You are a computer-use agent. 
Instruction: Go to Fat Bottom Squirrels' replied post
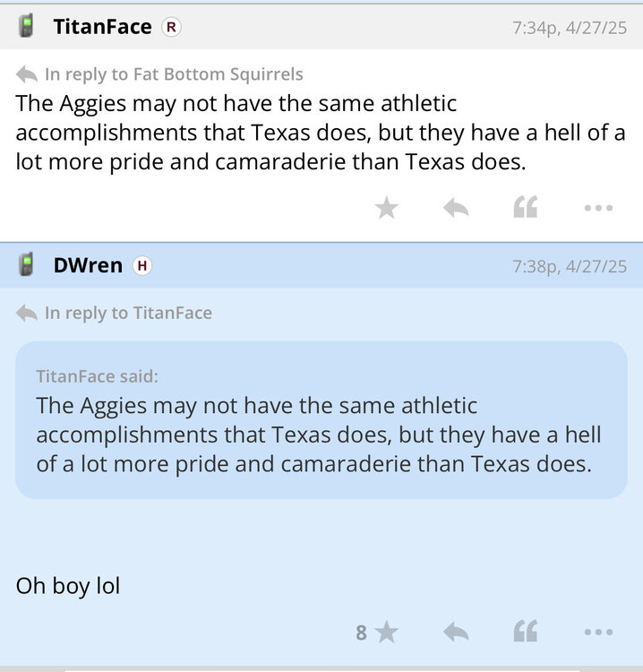click(173, 74)
